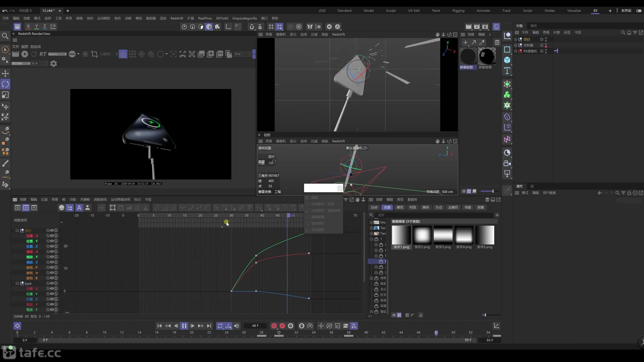
Task: Toggle sound playback speaker icon
Action: [236, 326]
